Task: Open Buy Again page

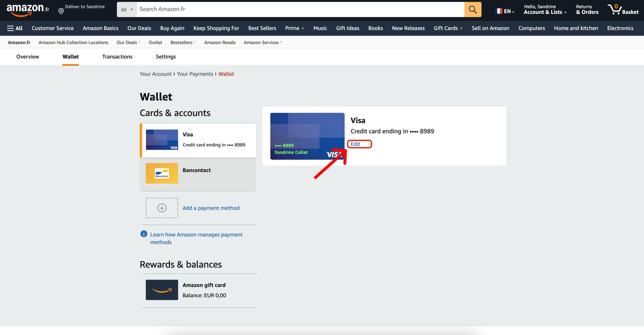Action: tap(172, 28)
